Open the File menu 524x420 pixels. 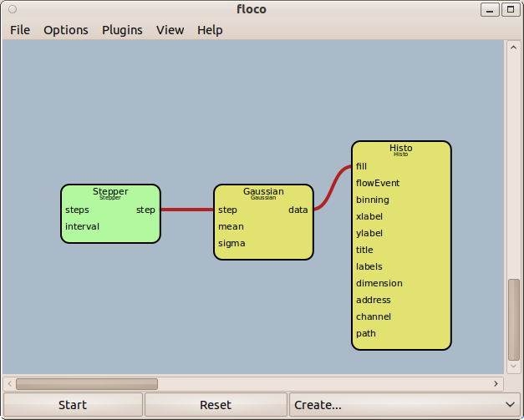(20, 30)
